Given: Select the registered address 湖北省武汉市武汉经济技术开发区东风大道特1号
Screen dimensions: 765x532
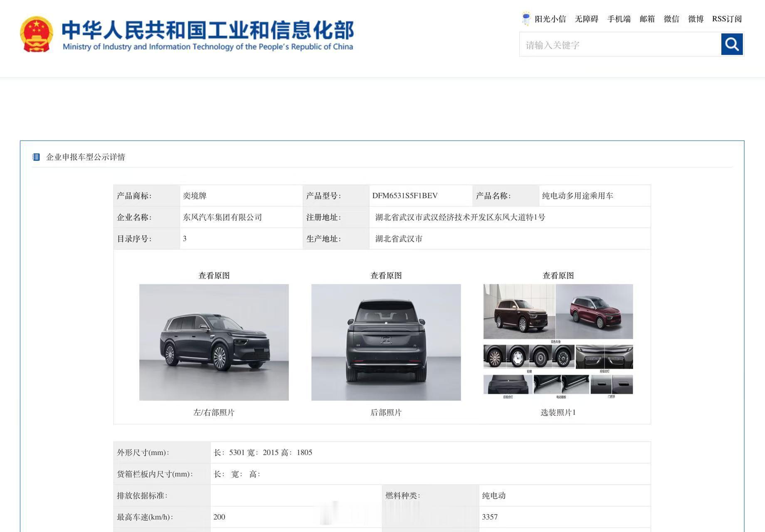Looking at the screenshot, I should (460, 217).
